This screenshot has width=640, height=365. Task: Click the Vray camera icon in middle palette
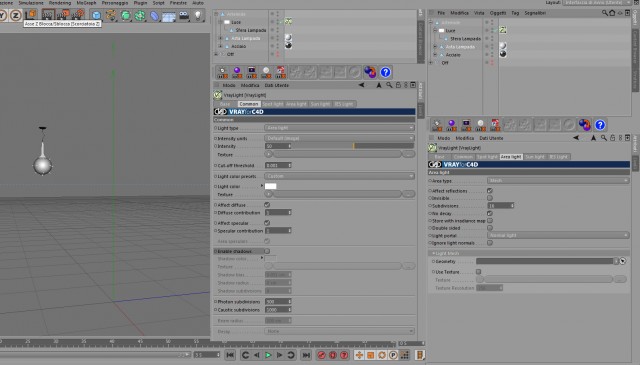pos(251,72)
